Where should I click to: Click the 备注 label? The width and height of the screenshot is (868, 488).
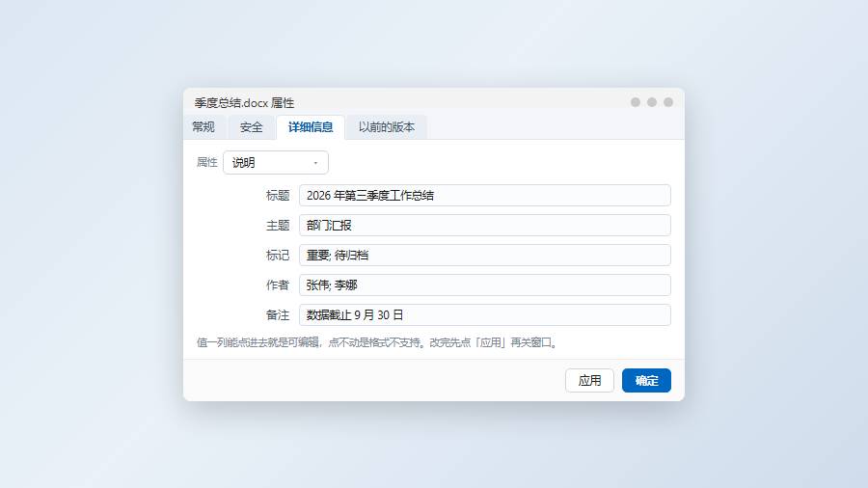click(x=278, y=314)
